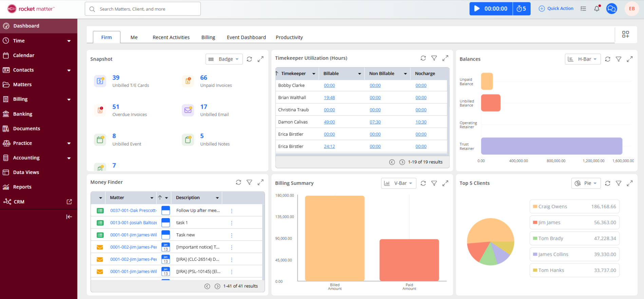The image size is (644, 299).
Task: Switch to the Recent Activities tab
Action: pyautogui.click(x=171, y=37)
